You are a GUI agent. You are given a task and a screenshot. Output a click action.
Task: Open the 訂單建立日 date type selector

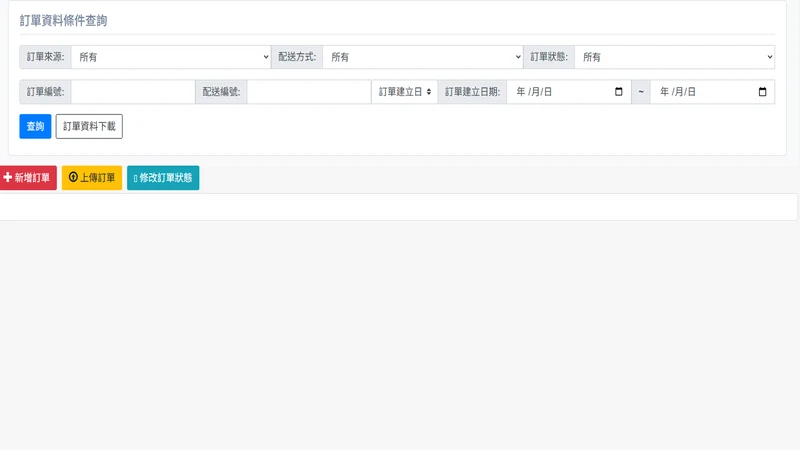pos(405,92)
